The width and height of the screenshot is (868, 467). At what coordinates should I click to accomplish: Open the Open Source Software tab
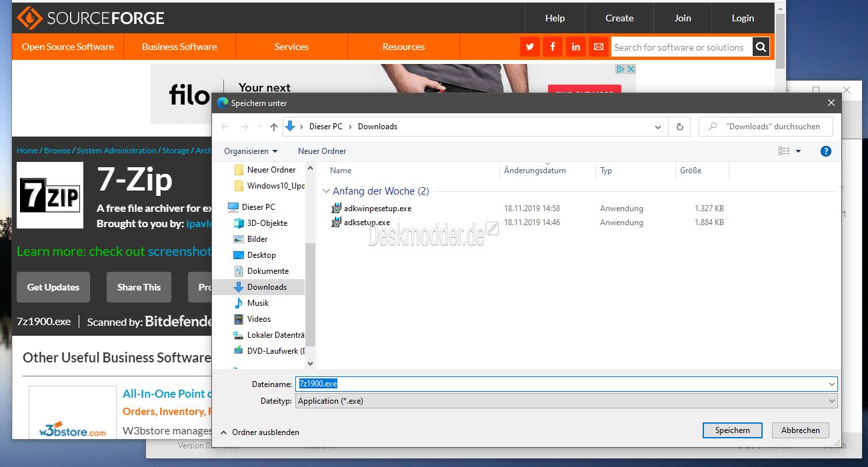(x=68, y=47)
